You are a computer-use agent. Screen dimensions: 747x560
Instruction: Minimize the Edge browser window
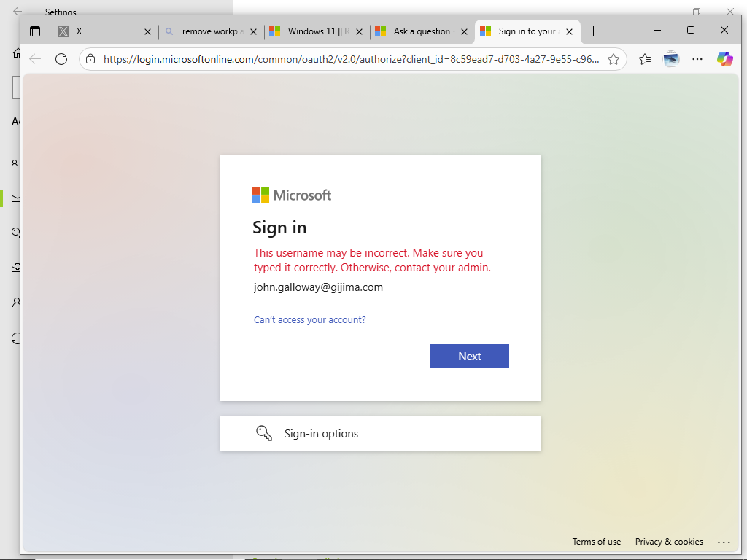pos(657,31)
